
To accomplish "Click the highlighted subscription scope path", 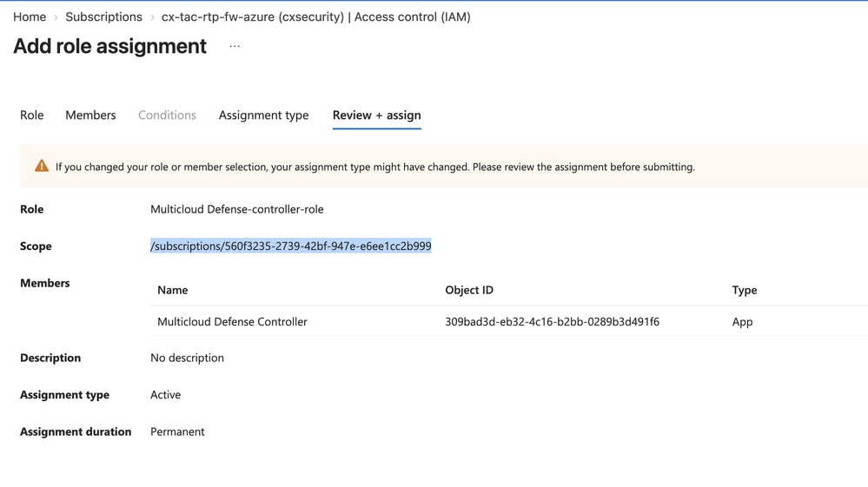I will tap(290, 246).
